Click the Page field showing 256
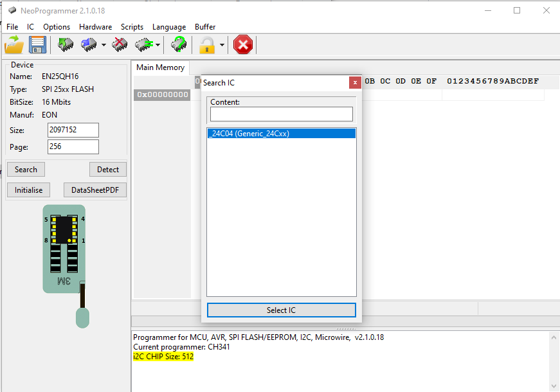 [x=73, y=147]
